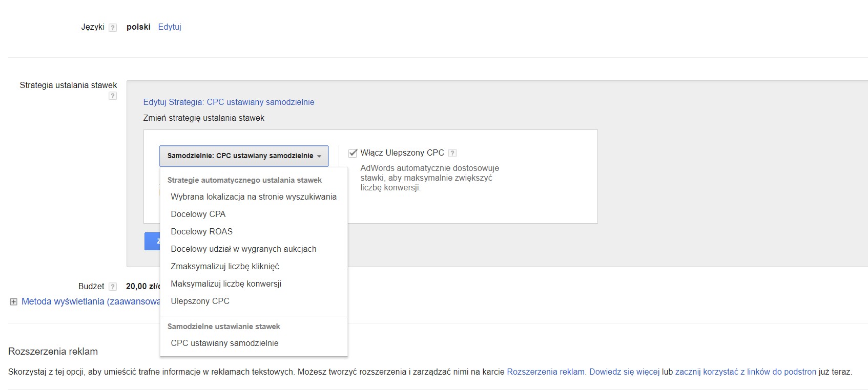Screen dimensions: 868x391
Task: Select Wybrana lokalizacja na stronie wyszukiwania
Action: tap(253, 197)
